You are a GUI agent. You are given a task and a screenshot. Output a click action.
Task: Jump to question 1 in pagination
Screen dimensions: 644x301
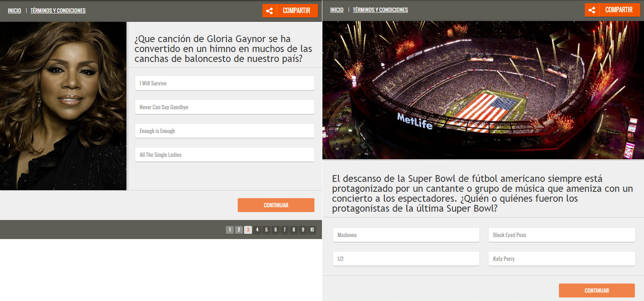pos(230,230)
